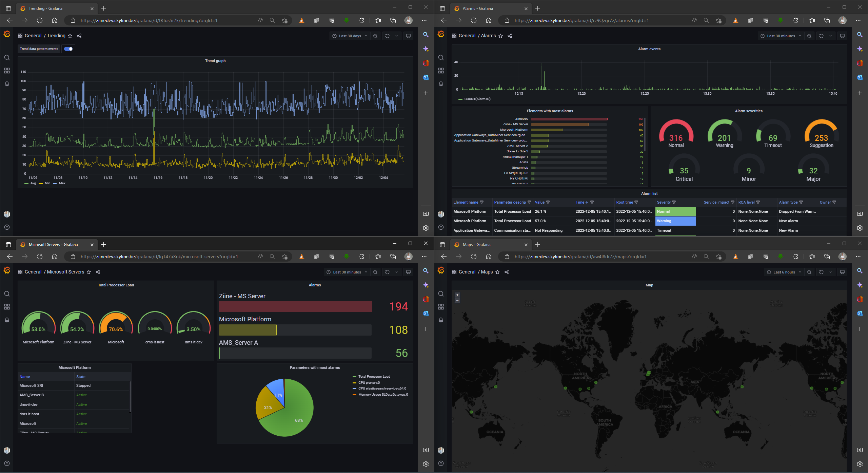The height and width of the screenshot is (473, 868).
Task: Refresh the Alarms dashboard
Action: 821,36
